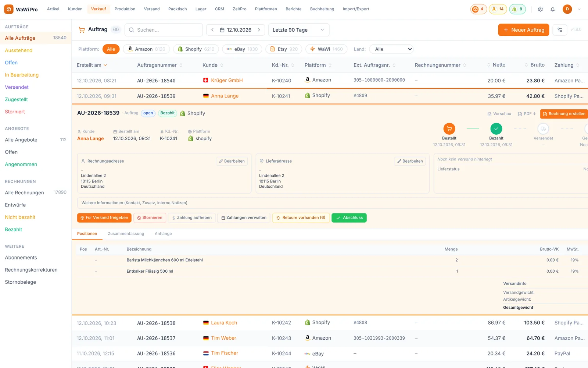Sort by Erstellt am column
The image size is (588, 368).
(92, 65)
